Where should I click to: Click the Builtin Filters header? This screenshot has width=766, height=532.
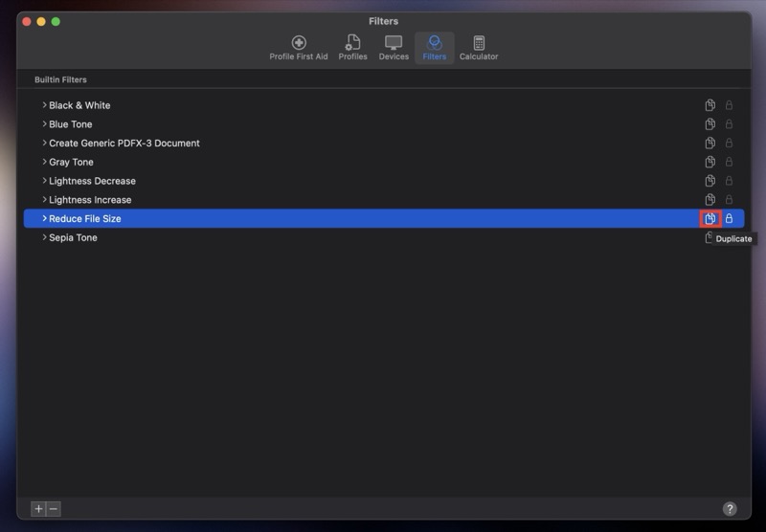[60, 79]
